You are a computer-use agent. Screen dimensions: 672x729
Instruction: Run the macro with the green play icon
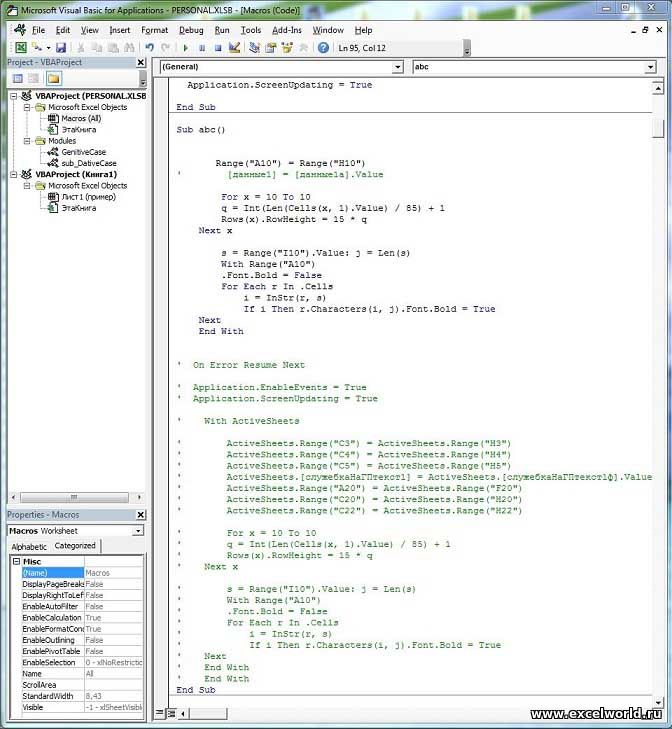coord(186,47)
